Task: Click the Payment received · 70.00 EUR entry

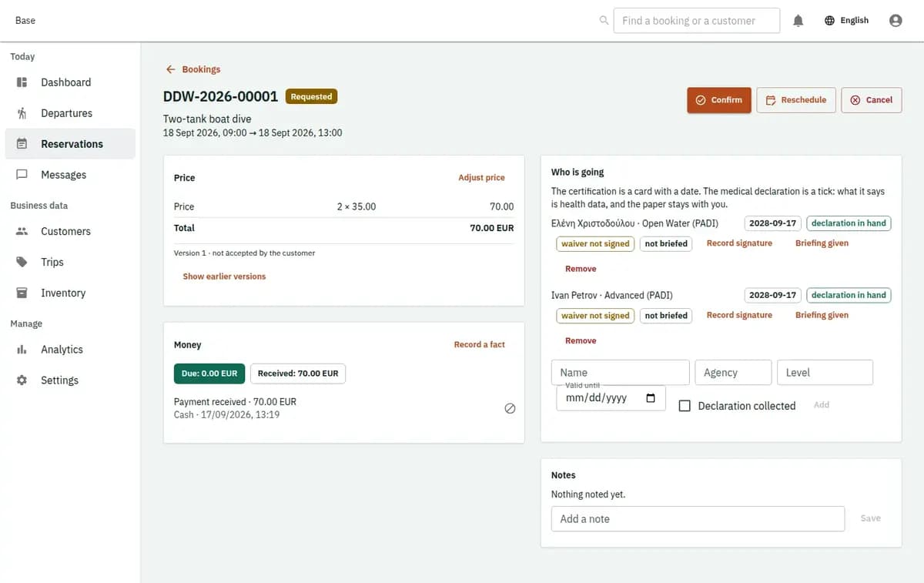Action: pyautogui.click(x=235, y=402)
